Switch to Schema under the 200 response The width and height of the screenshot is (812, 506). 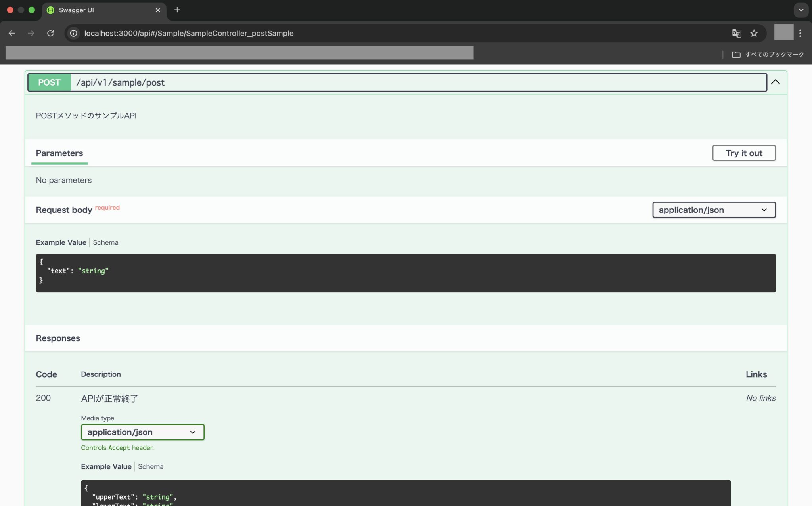(x=151, y=466)
